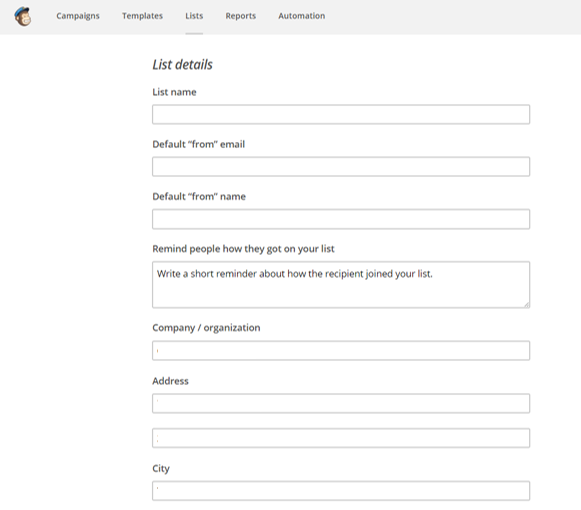Grab the reminder textarea resize handle

pos(527,305)
